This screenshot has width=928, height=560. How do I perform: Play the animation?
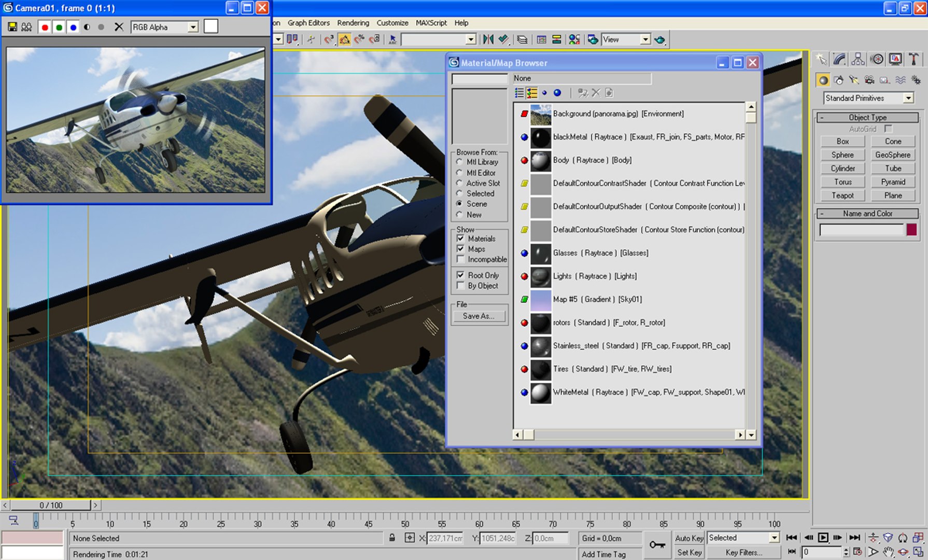[x=823, y=538]
